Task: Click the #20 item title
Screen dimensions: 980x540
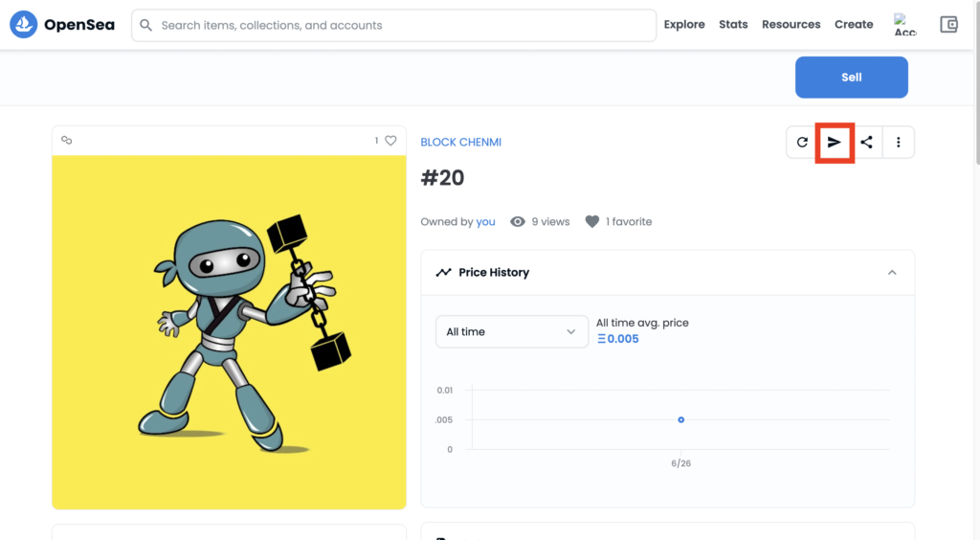Action: point(442,178)
